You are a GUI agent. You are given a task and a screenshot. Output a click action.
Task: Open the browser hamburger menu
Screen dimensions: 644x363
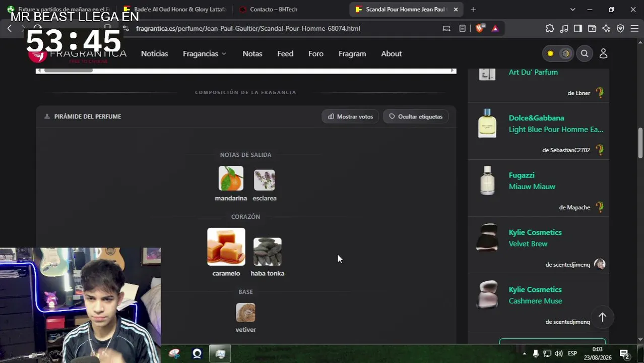(634, 28)
